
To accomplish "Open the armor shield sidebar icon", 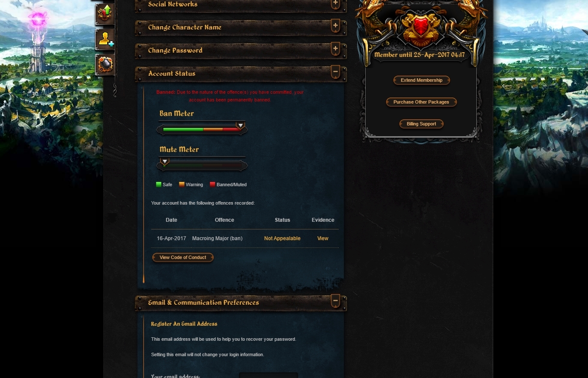I will click(x=105, y=65).
